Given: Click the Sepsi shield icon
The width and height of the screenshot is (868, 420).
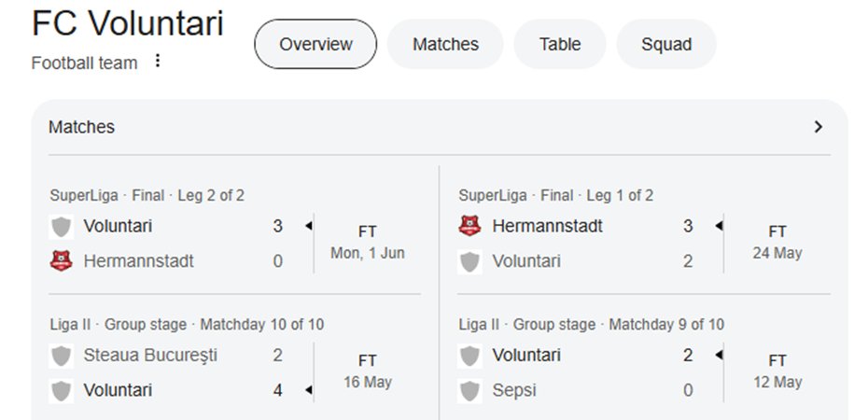Looking at the screenshot, I should tap(469, 391).
